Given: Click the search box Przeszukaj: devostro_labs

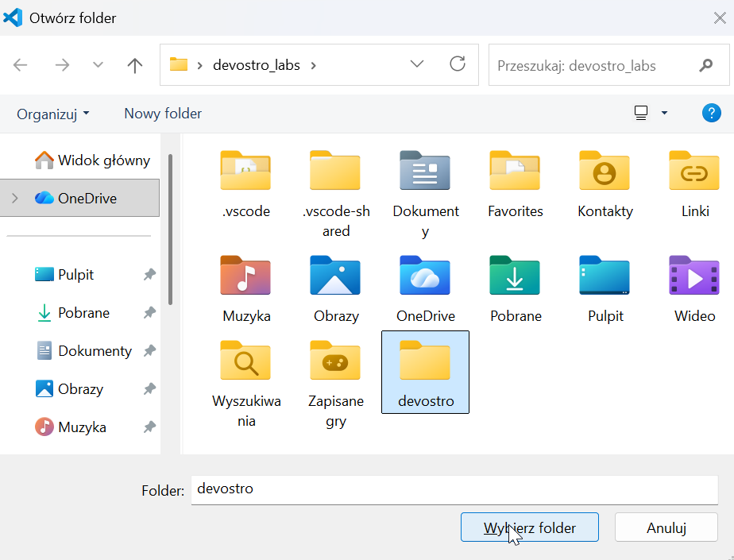Looking at the screenshot, I should pos(608,65).
